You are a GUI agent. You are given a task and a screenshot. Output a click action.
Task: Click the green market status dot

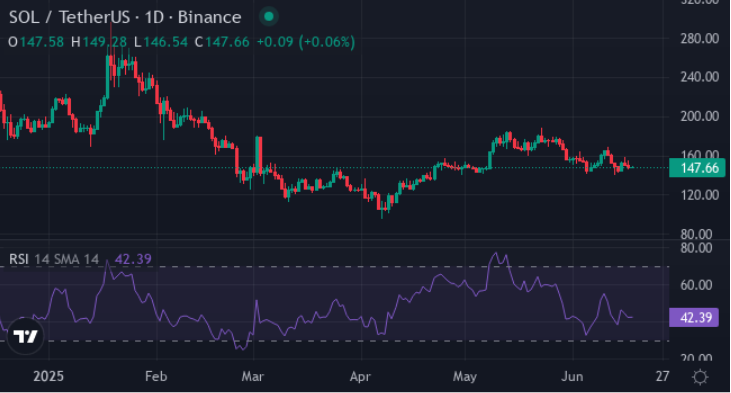[x=269, y=16]
